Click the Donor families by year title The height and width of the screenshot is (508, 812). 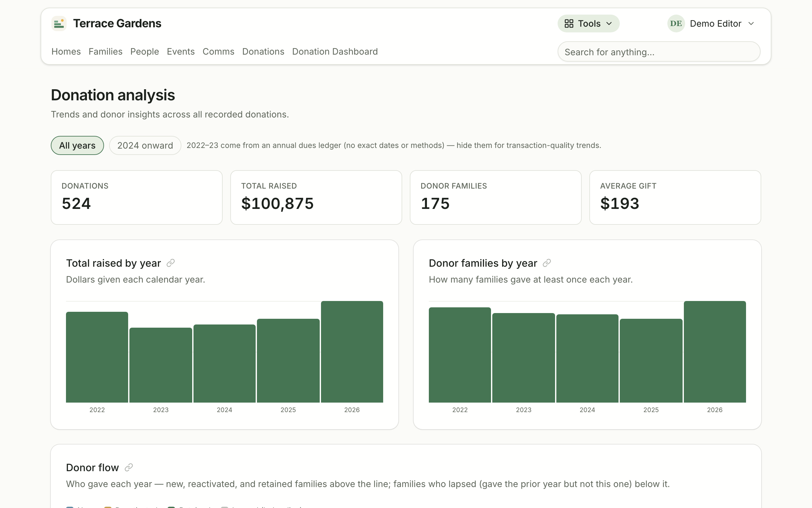coord(483,263)
